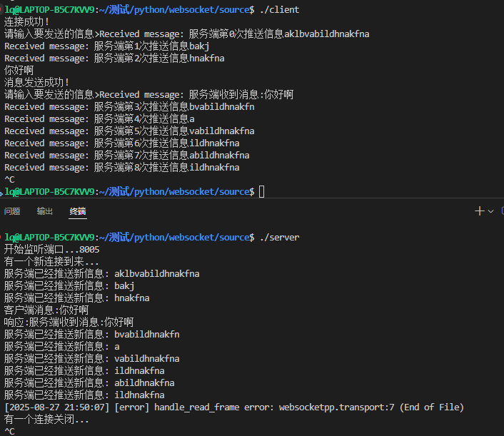504x436 pixels.
Task: Click the client line 第7次推送信息abildhnakfna
Action: (x=126, y=156)
